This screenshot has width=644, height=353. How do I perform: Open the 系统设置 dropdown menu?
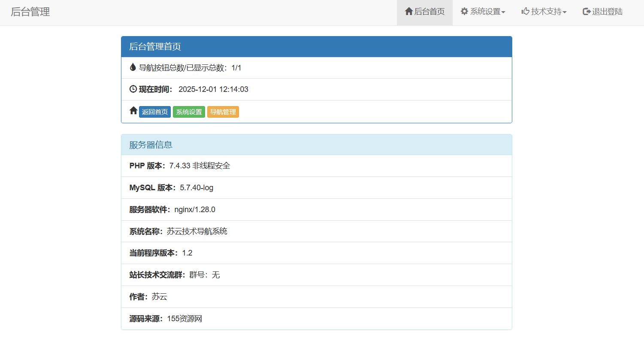[483, 12]
